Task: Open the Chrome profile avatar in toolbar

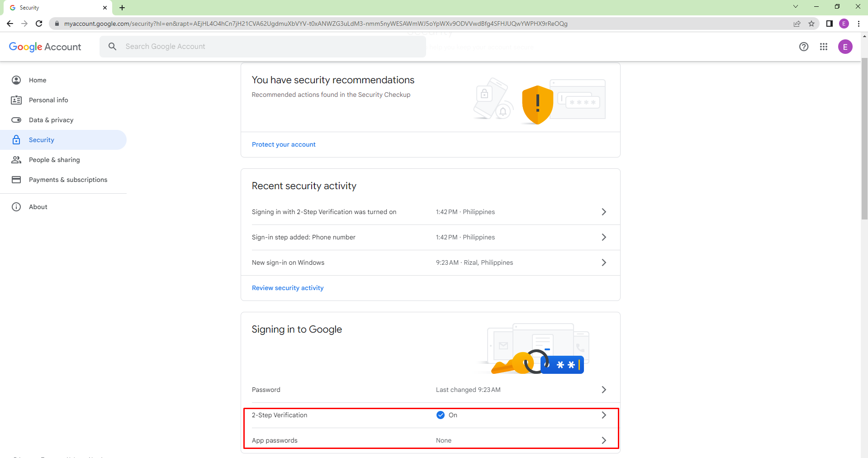Action: [x=844, y=24]
